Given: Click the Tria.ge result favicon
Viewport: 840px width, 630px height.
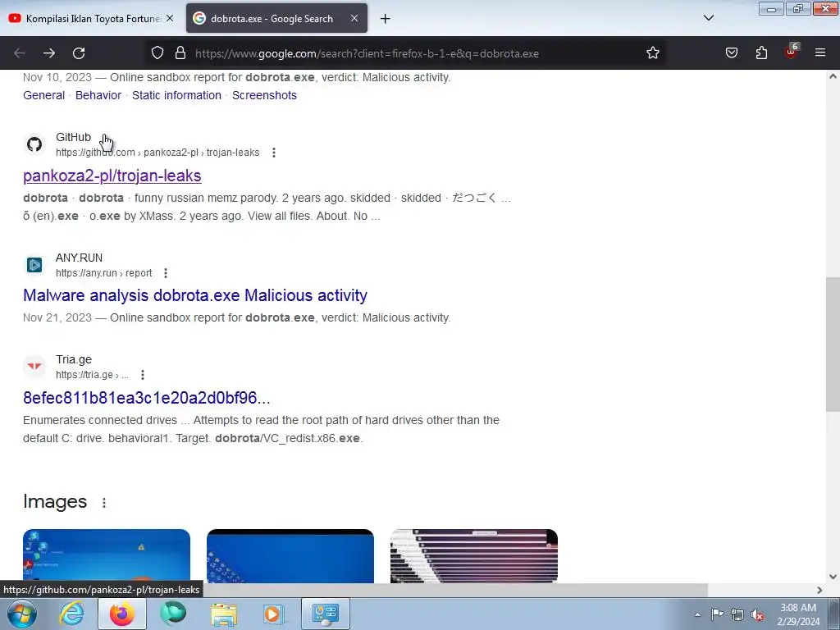Looking at the screenshot, I should pyautogui.click(x=34, y=367).
